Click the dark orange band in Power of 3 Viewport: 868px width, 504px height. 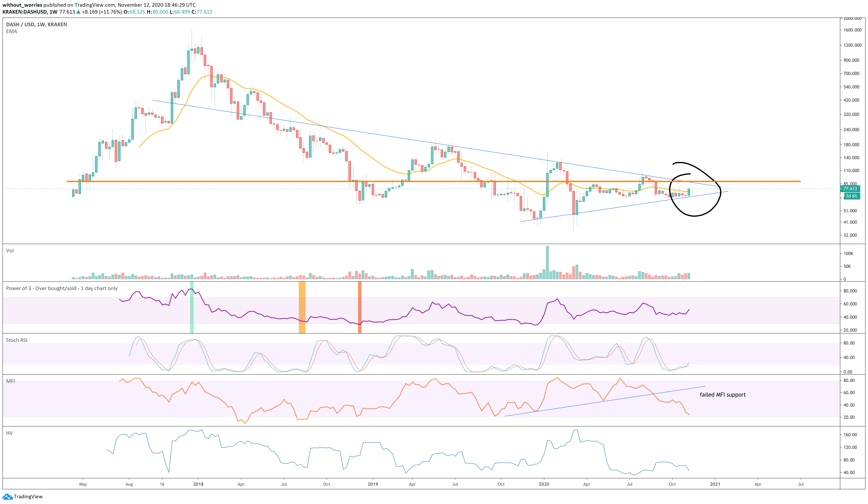[x=360, y=307]
